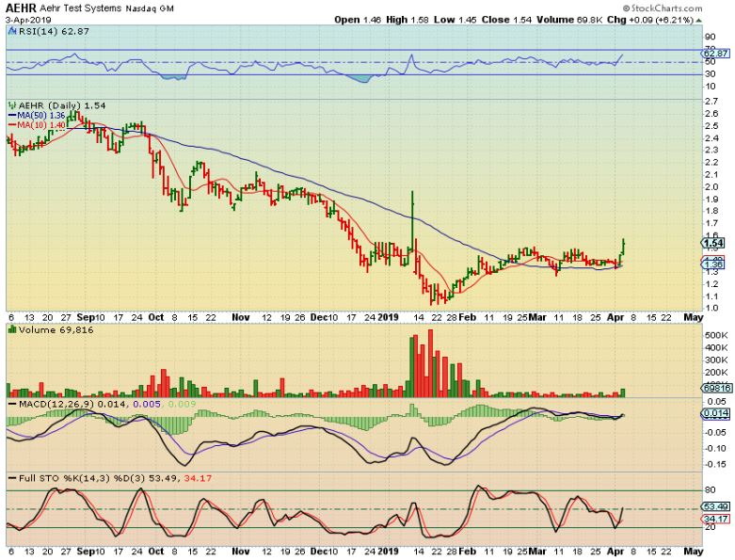Click the 1.36 MA(50) price tag
This screenshot has width=735, height=560.
[x=713, y=264]
